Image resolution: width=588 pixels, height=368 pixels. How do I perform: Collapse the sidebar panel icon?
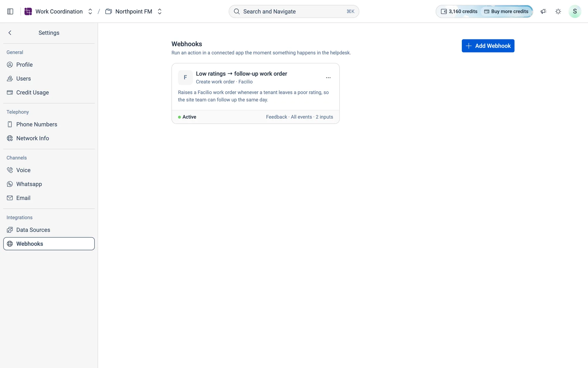10,11
